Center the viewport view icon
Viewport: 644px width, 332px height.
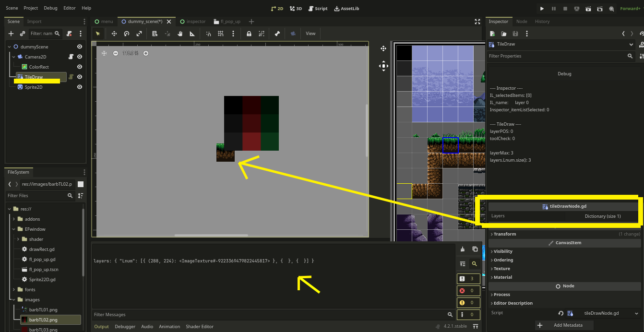tap(104, 53)
